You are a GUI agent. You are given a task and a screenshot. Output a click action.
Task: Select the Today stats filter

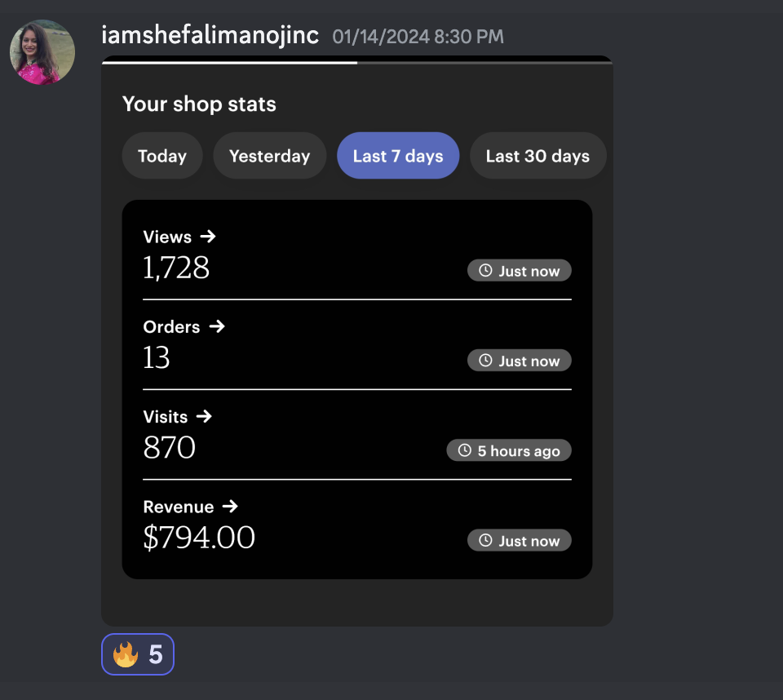click(162, 156)
